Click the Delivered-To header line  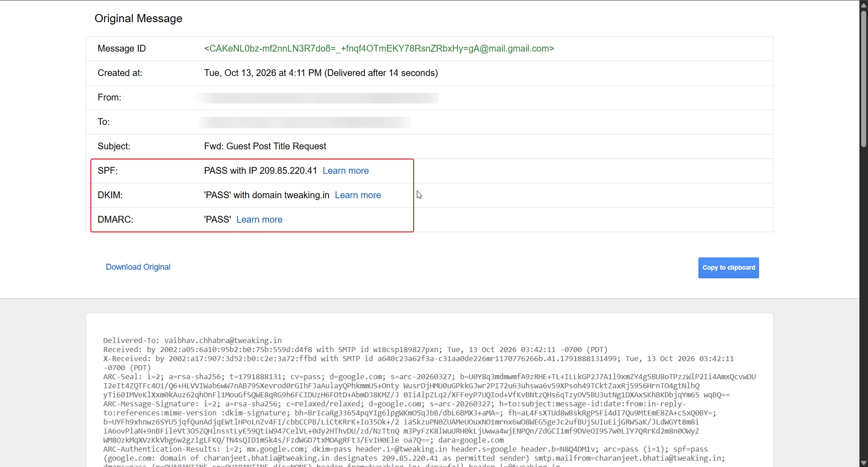click(x=192, y=340)
